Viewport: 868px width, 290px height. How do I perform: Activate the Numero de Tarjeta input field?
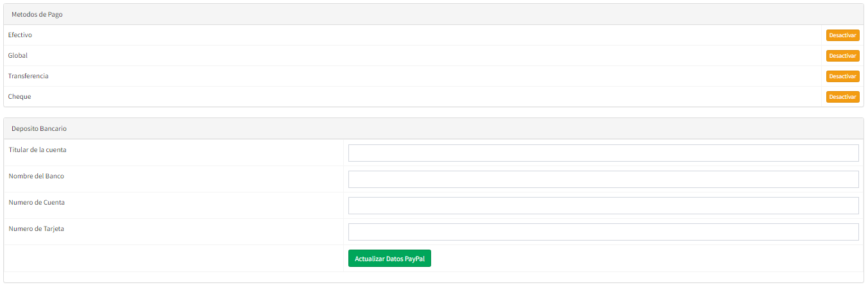click(603, 232)
